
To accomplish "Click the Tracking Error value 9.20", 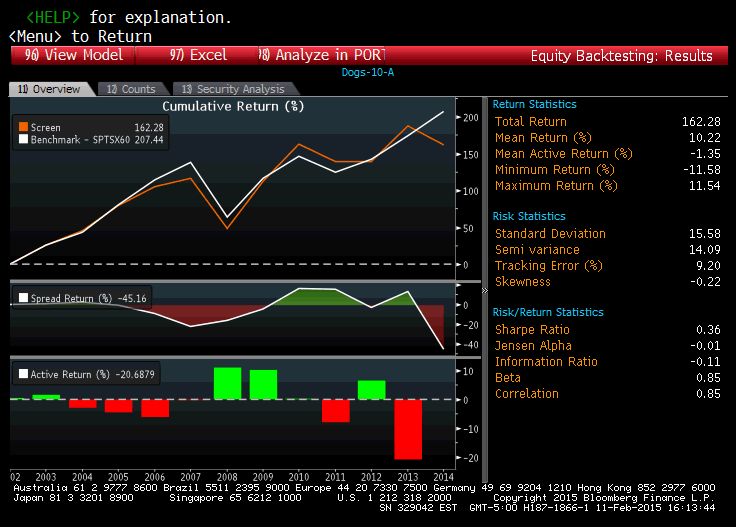I will (x=708, y=266).
